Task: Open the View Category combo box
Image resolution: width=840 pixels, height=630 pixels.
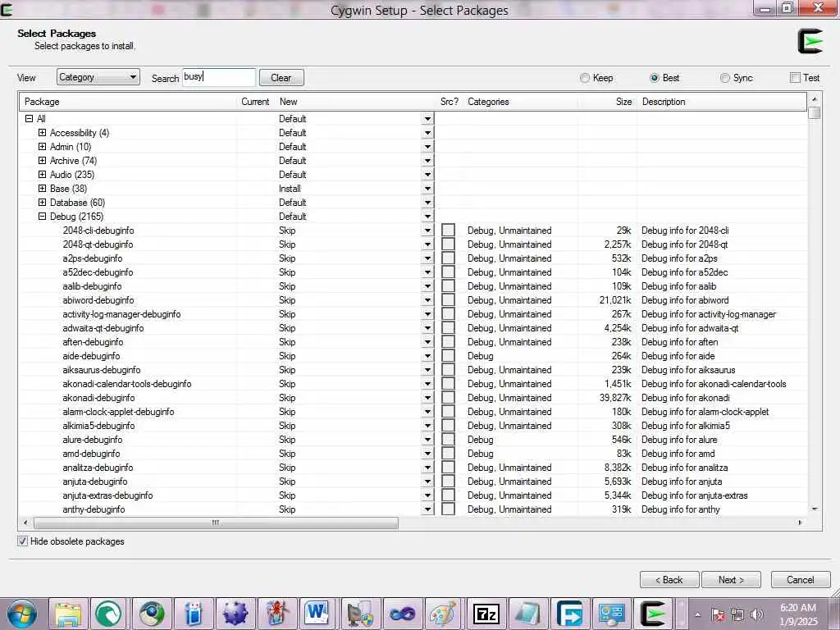Action: [x=98, y=77]
